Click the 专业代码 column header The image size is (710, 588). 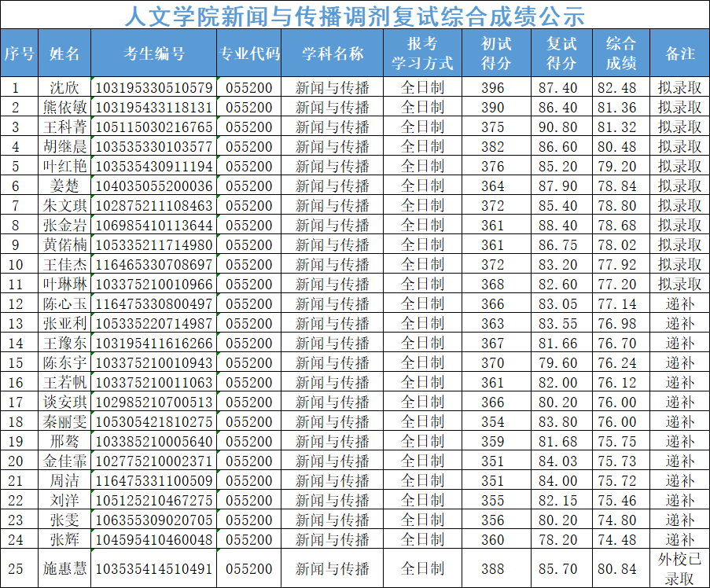249,53
